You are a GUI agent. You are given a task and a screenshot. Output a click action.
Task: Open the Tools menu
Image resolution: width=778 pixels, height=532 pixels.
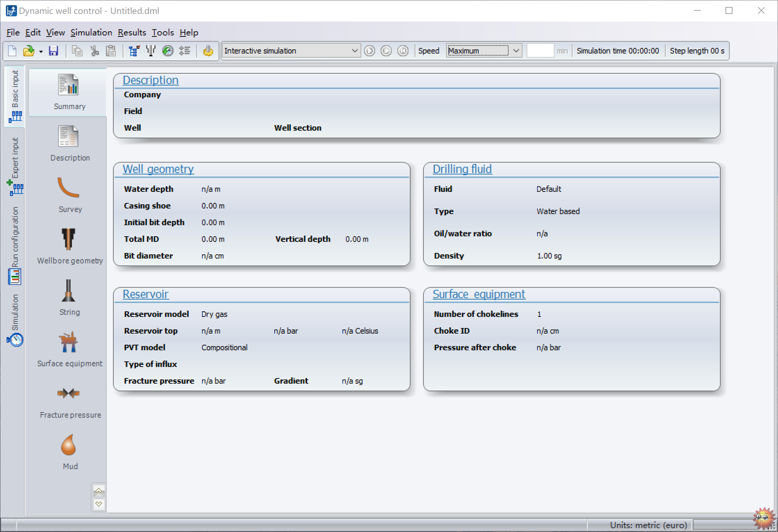click(x=163, y=32)
